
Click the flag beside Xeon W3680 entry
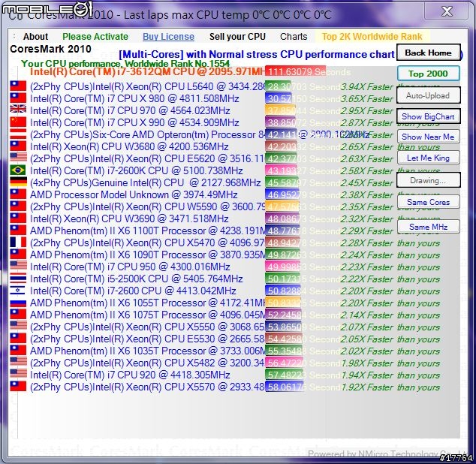[x=18, y=146]
